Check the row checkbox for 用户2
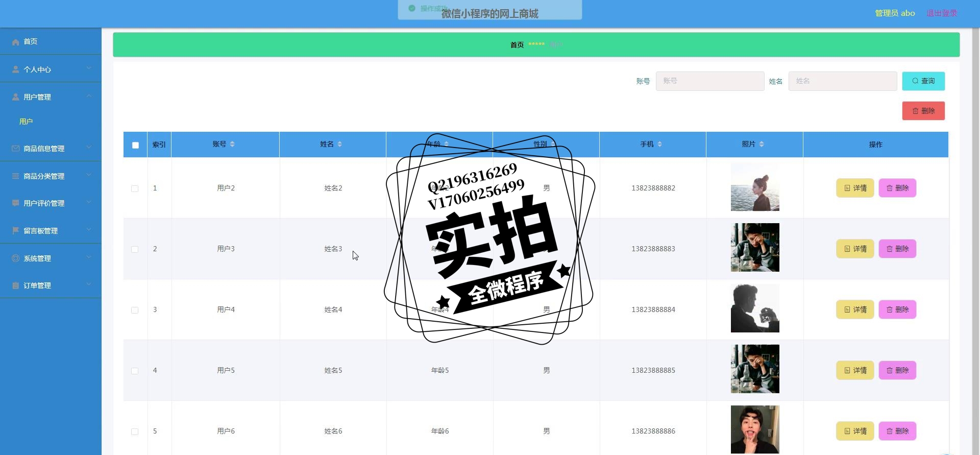This screenshot has height=455, width=980. point(135,188)
